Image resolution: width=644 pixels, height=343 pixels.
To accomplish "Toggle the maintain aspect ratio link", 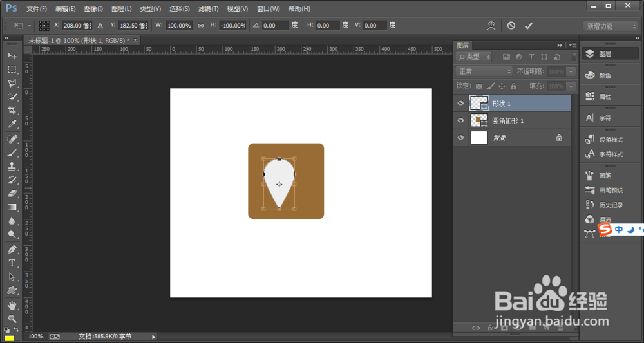I will tap(201, 26).
